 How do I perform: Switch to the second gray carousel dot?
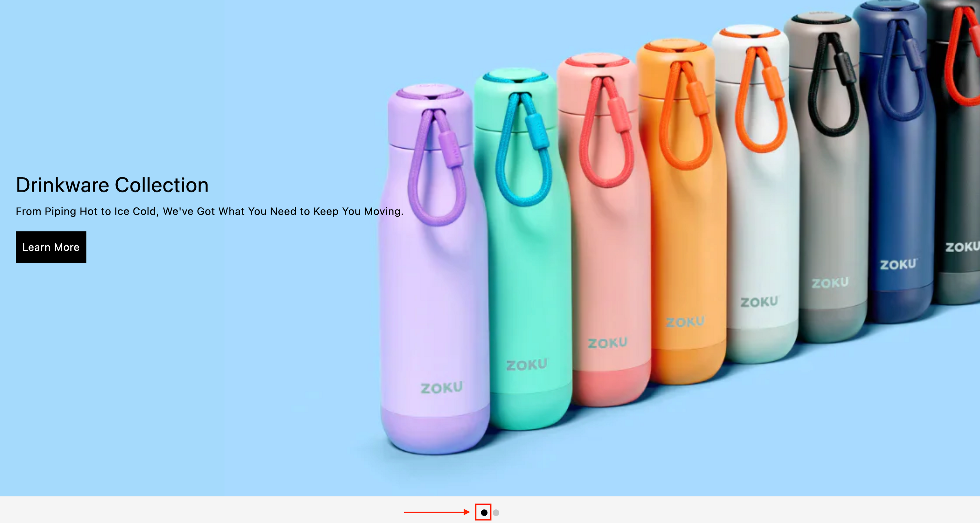point(496,512)
